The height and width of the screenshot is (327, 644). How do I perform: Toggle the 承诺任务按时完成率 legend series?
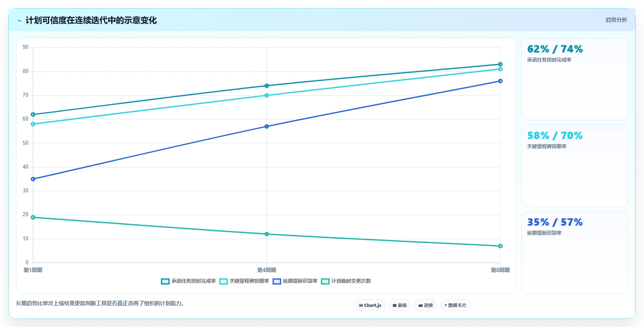click(189, 281)
